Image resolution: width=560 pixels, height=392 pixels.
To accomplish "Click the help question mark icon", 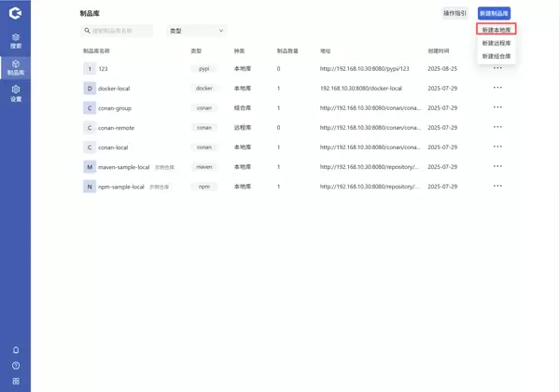I will (x=15, y=366).
